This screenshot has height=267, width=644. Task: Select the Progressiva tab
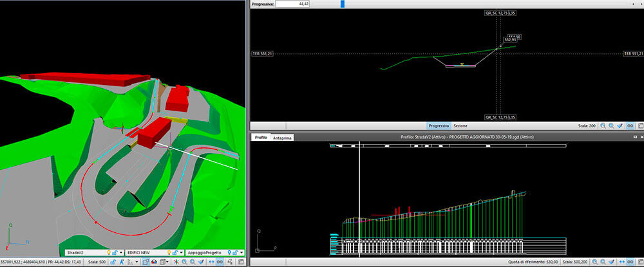pos(439,125)
